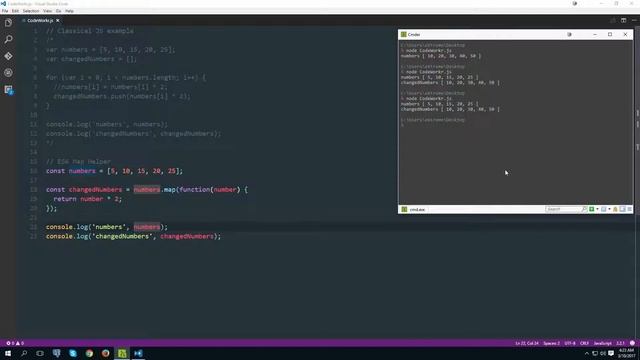Click Cmder icon in the taskbar

(122, 353)
